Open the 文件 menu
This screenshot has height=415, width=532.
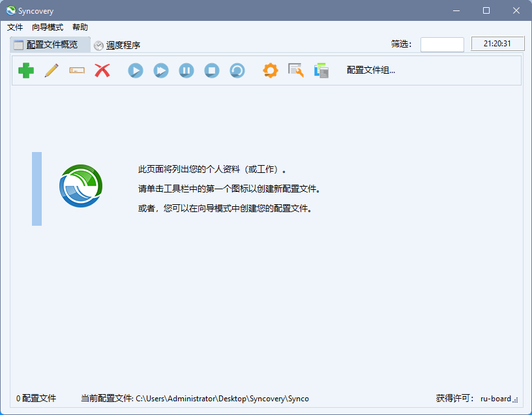15,27
